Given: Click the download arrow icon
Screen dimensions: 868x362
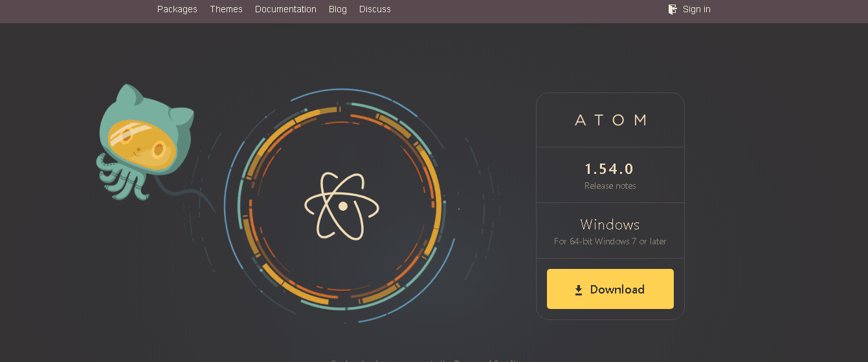Looking at the screenshot, I should click(x=579, y=290).
